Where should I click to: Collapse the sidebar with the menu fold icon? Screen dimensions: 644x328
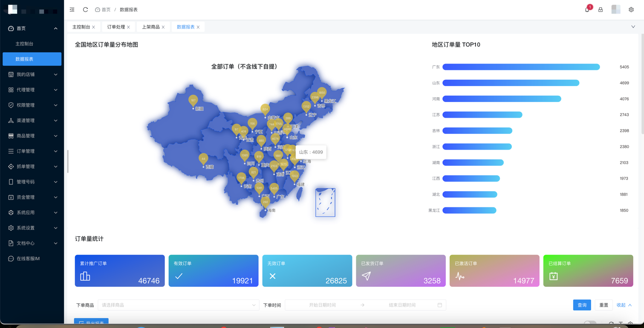click(72, 9)
